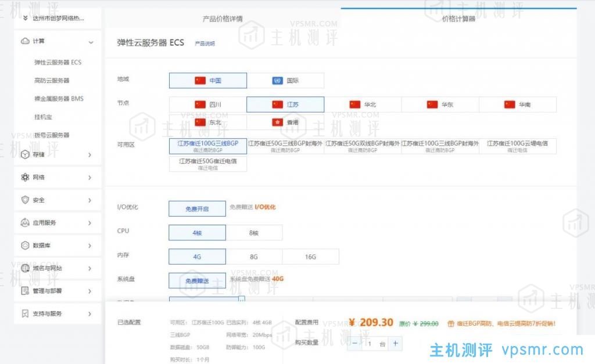Open 弹性云服务器 ECS in sidebar
The width and height of the screenshot is (595, 364).
(58, 62)
